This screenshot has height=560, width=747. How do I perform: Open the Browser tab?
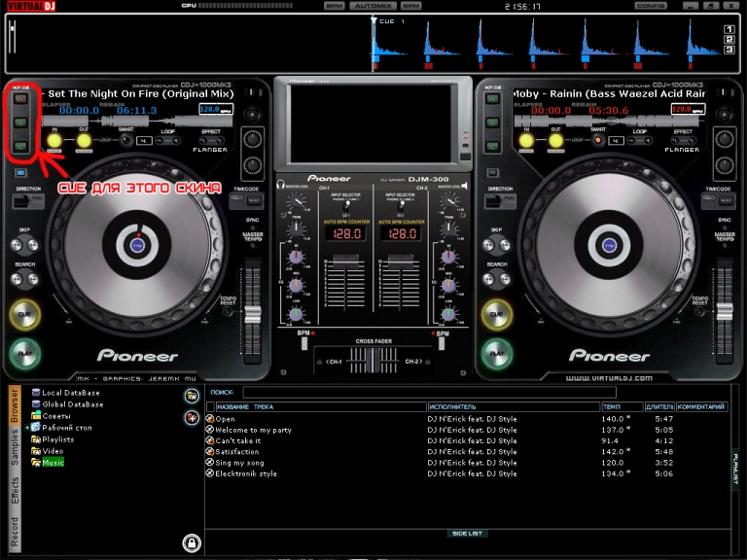click(x=15, y=405)
